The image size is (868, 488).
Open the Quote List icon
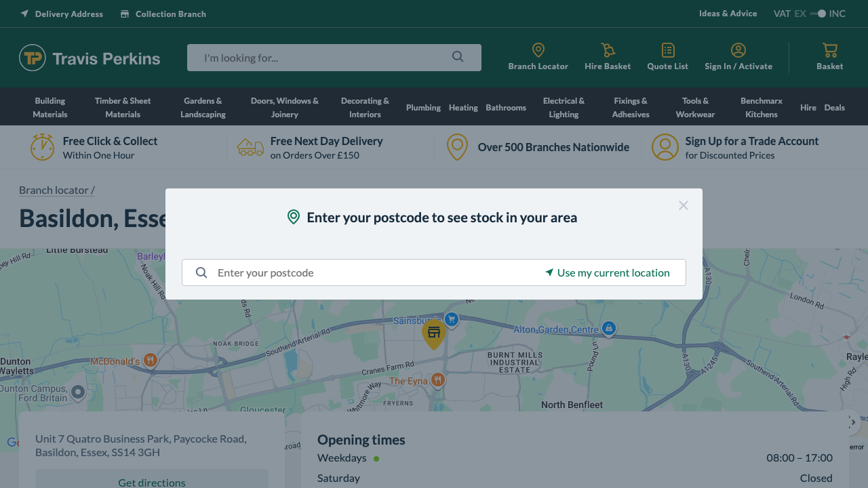667,56
